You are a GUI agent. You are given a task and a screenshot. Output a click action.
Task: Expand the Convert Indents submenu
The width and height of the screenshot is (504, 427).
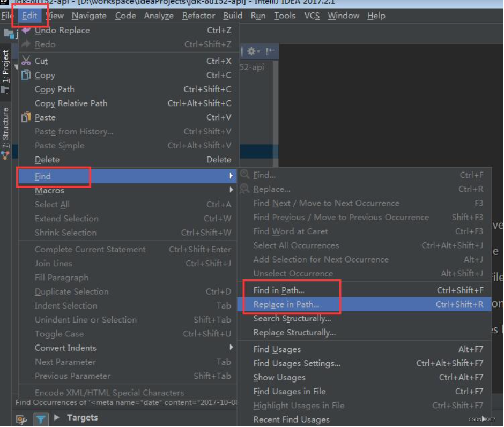(231, 348)
